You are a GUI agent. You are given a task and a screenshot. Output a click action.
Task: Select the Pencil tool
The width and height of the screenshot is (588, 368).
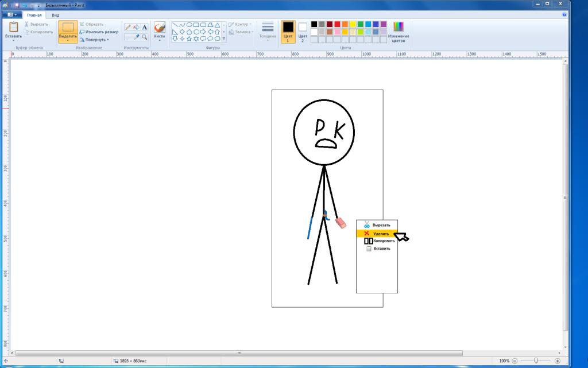tap(128, 28)
